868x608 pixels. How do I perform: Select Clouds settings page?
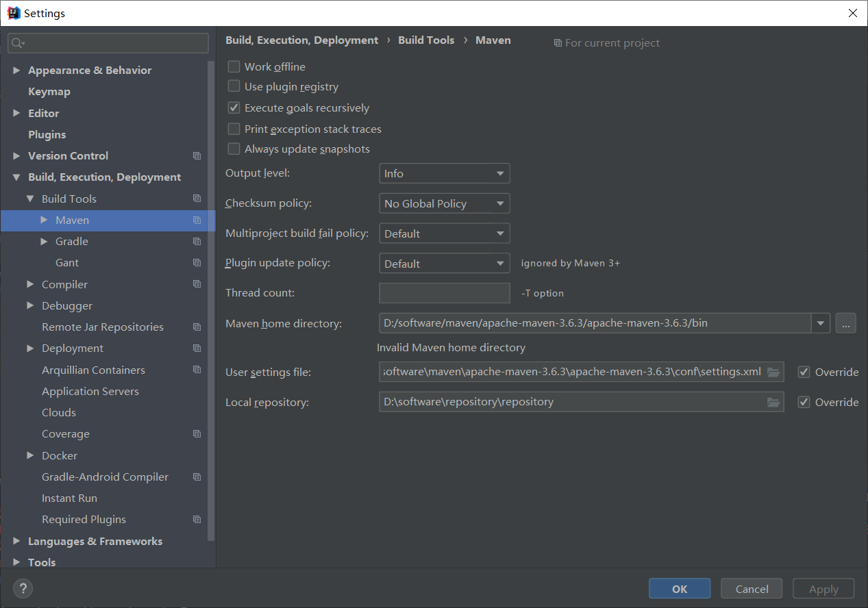59,413
